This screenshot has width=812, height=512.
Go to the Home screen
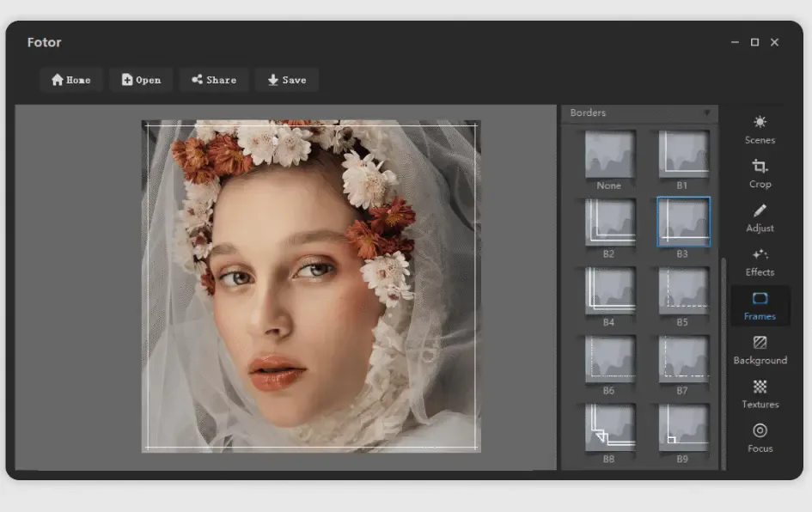71,79
